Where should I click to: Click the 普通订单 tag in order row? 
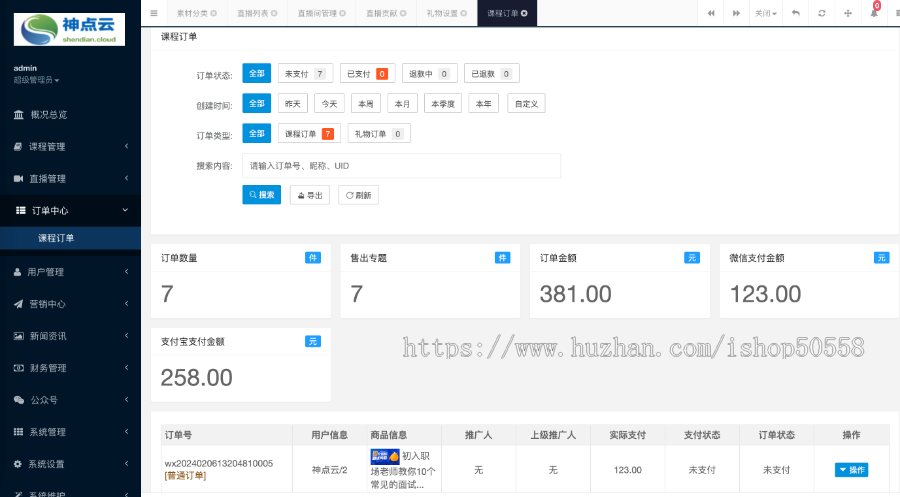tap(185, 476)
